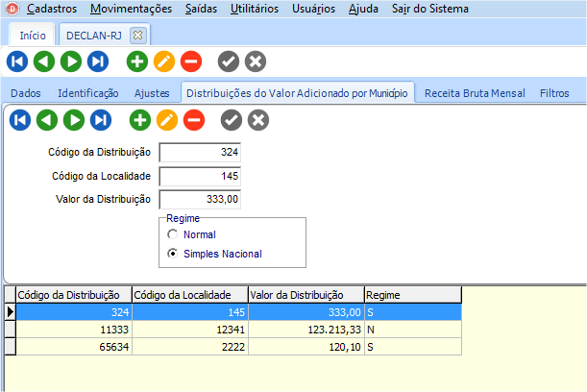Open the Cadastros menu
Viewport: 587px width, 392px height.
[52, 9]
